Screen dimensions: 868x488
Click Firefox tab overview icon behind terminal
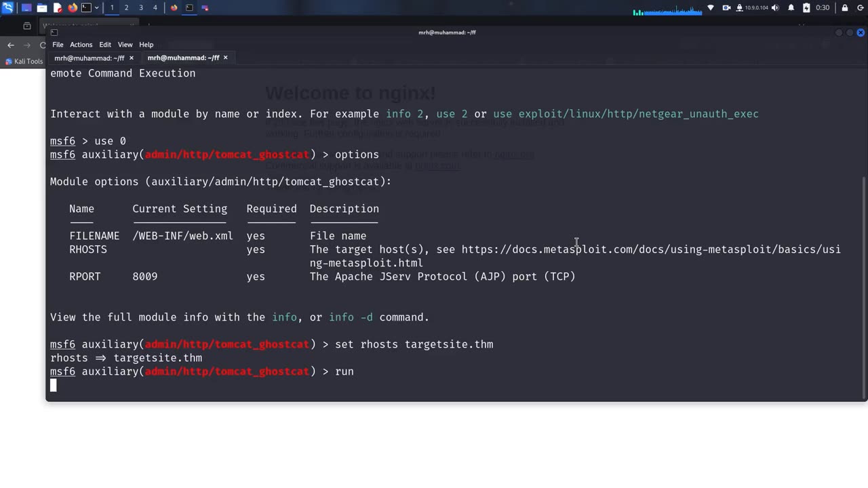27,26
